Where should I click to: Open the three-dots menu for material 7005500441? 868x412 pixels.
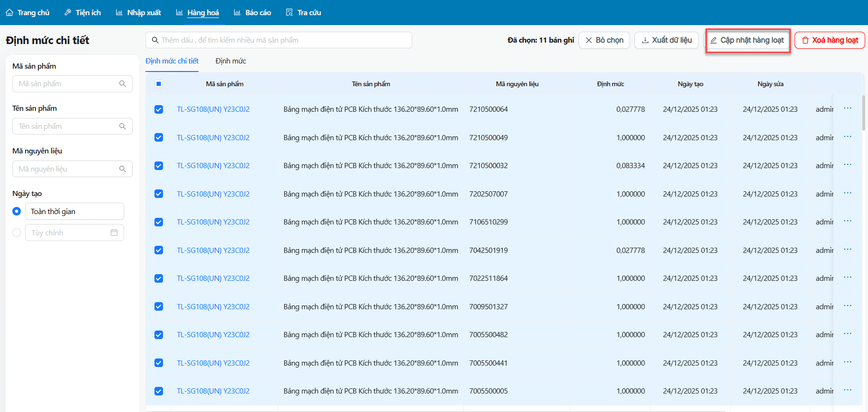click(x=848, y=362)
